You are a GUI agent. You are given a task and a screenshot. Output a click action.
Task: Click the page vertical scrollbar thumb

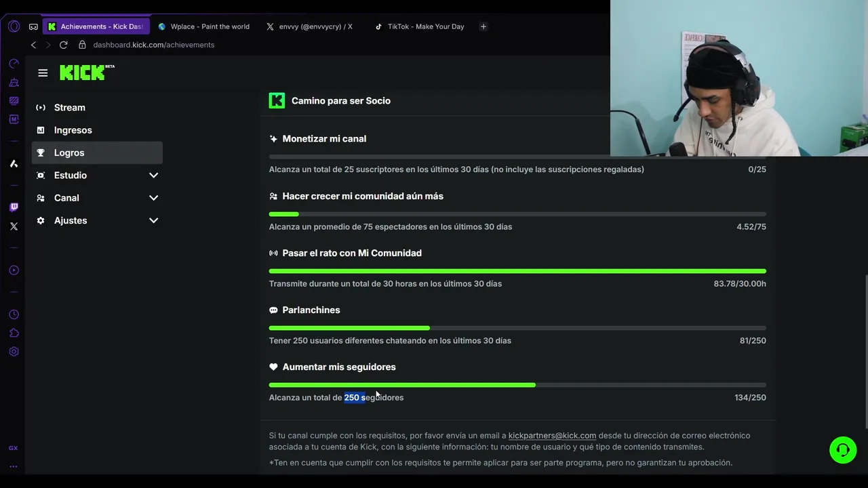click(x=865, y=351)
